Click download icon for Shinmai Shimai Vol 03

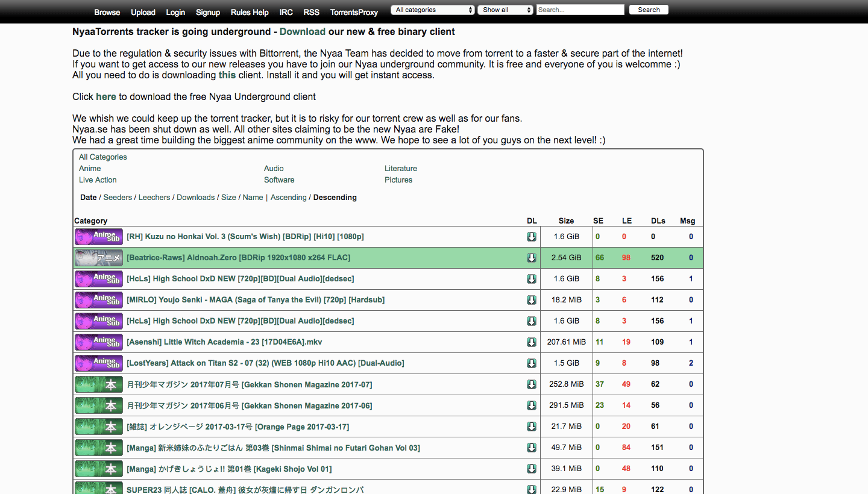point(532,448)
